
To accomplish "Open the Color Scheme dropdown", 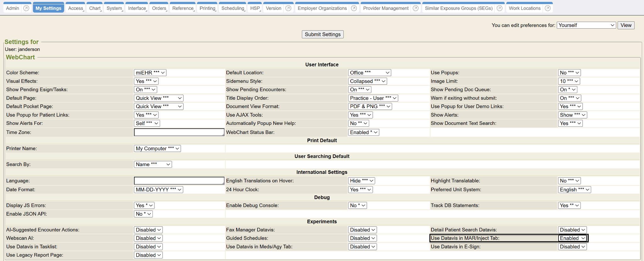I will click(x=150, y=73).
